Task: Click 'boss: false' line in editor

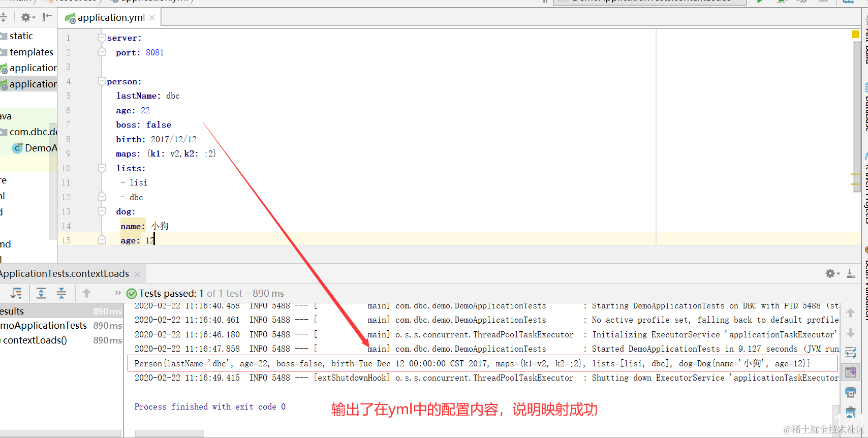Action: pyautogui.click(x=143, y=125)
